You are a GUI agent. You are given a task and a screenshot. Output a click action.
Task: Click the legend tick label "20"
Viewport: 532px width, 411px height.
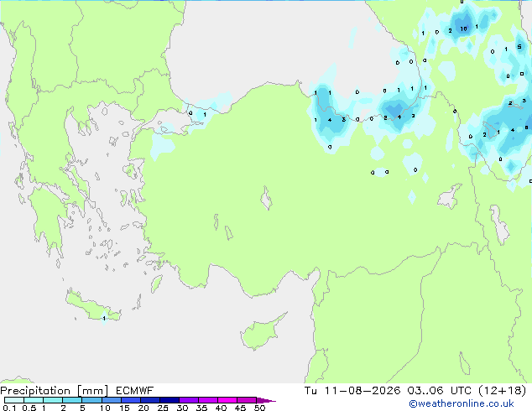(143, 408)
